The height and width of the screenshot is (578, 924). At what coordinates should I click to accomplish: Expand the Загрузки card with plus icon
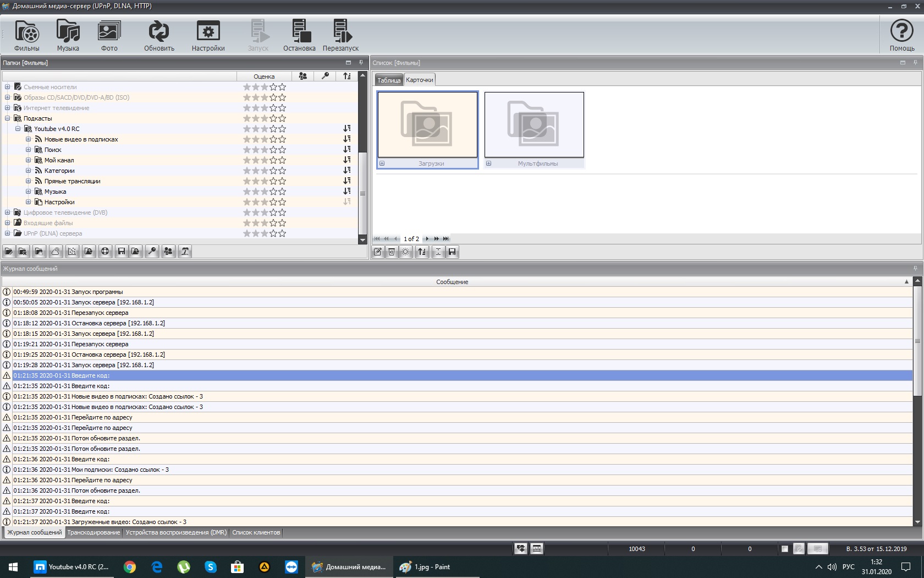382,163
